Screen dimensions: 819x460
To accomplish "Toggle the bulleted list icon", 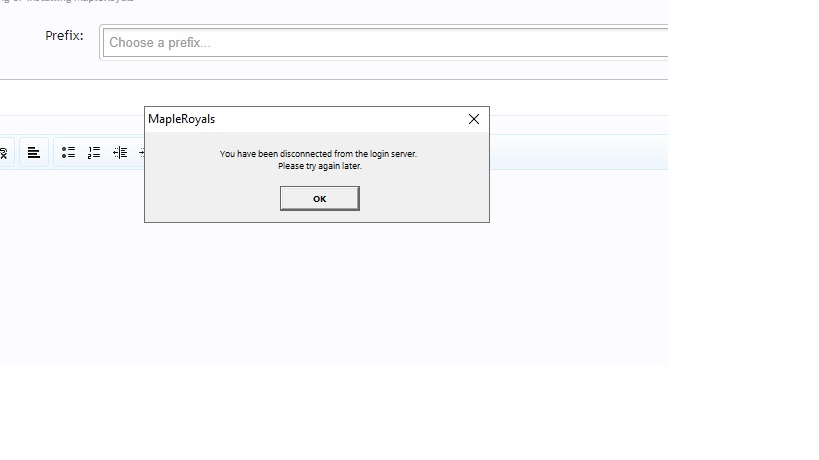I will pos(68,152).
